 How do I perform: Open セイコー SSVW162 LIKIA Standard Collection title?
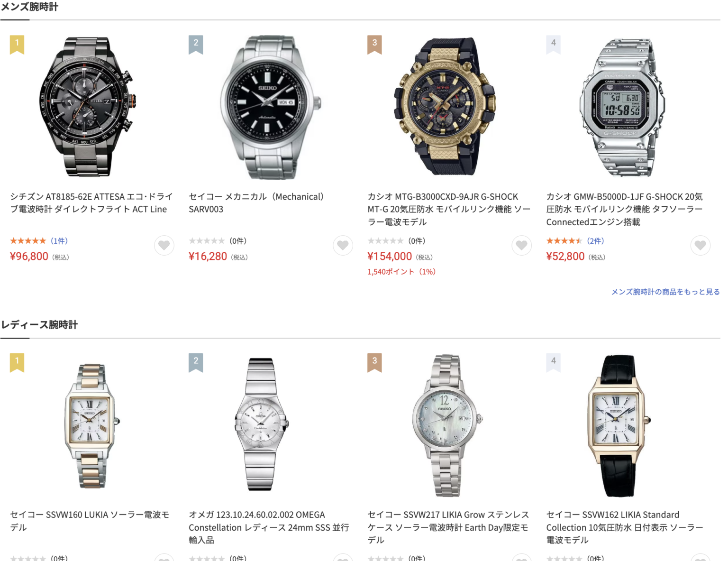point(625,527)
